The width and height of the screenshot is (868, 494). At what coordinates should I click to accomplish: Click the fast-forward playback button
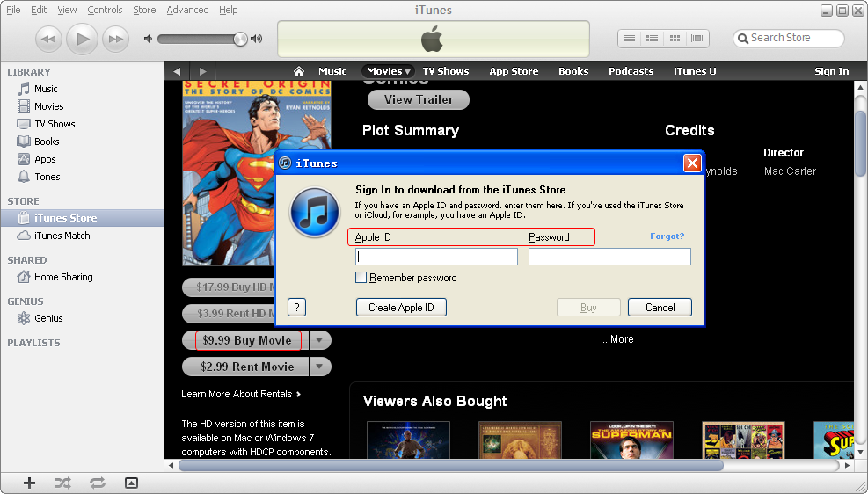coord(116,39)
